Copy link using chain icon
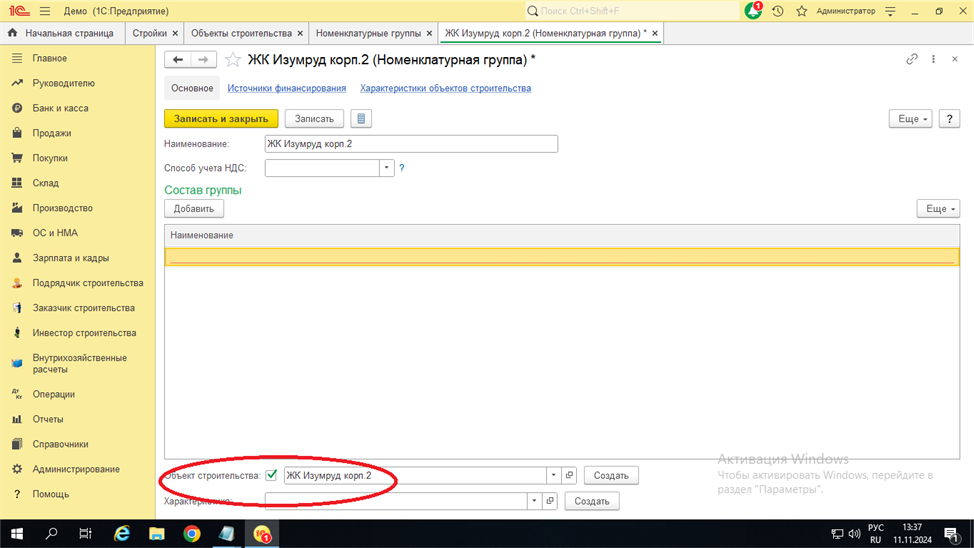 (911, 60)
